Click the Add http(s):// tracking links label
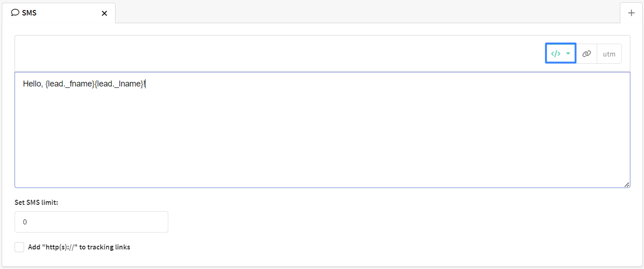Screen dimensions: 644x269 click(79, 247)
